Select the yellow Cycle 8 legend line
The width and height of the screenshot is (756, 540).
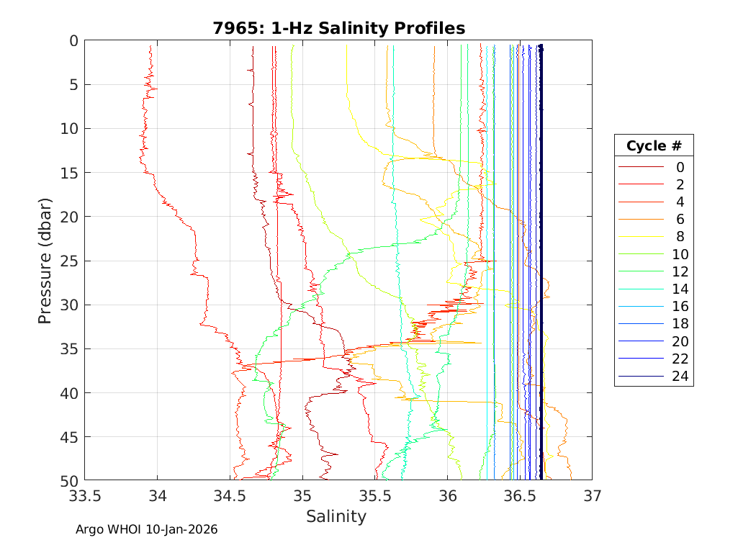[x=640, y=237]
